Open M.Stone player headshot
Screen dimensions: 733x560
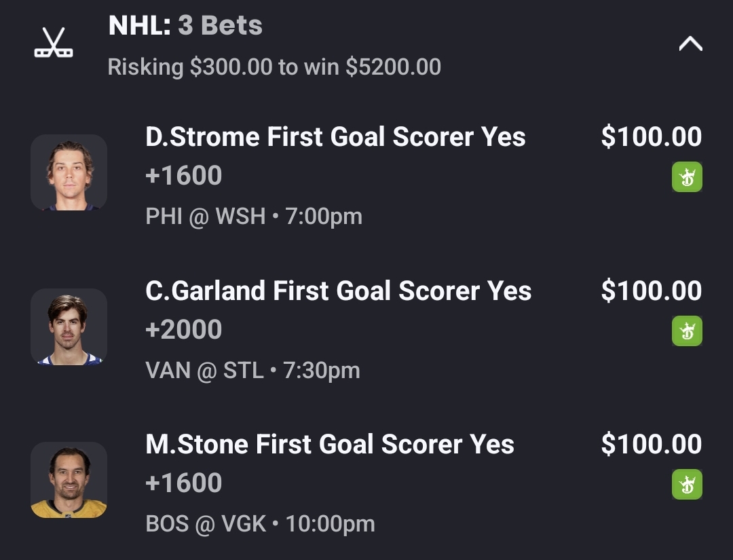pos(69,481)
